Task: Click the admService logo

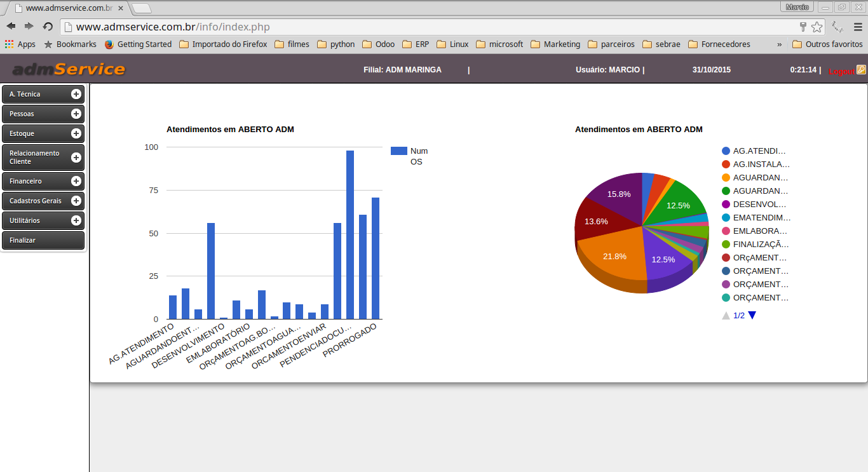Action: tap(69, 69)
